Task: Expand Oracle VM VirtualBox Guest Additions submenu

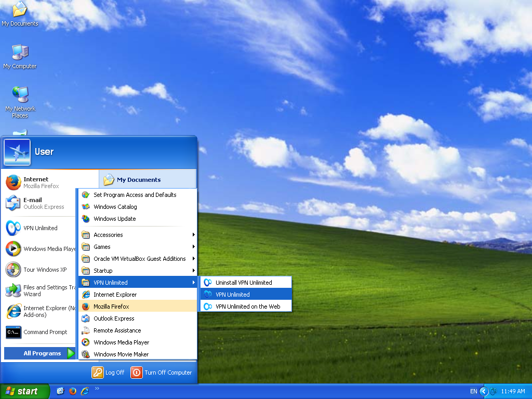Action: point(138,259)
